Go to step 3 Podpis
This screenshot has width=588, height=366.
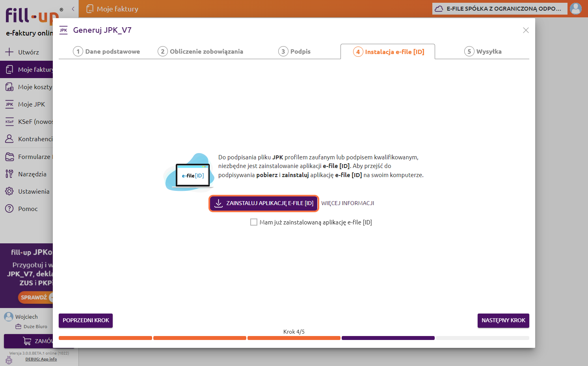point(294,51)
